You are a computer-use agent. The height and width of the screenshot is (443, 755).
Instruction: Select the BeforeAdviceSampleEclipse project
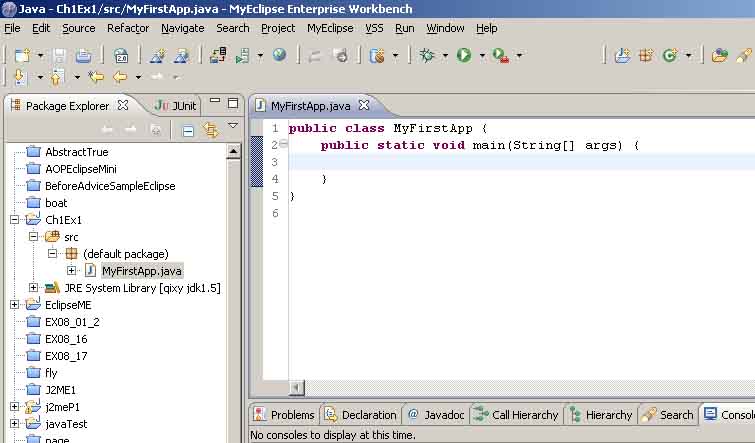point(110,186)
